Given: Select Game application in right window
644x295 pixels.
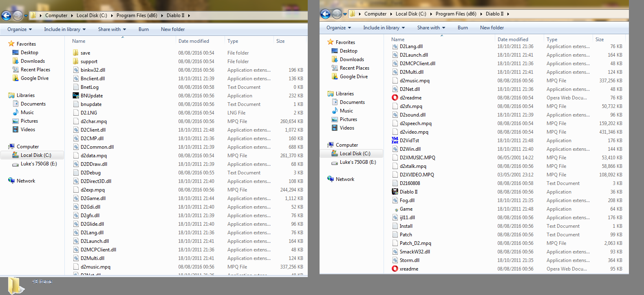Looking at the screenshot, I should tap(406, 209).
